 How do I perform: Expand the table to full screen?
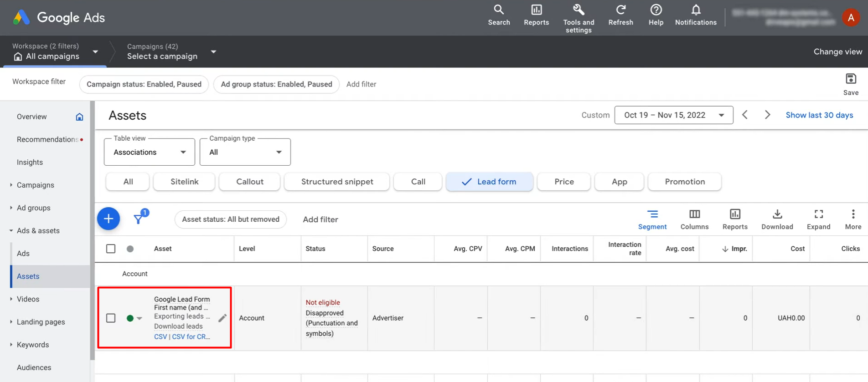[819, 219]
